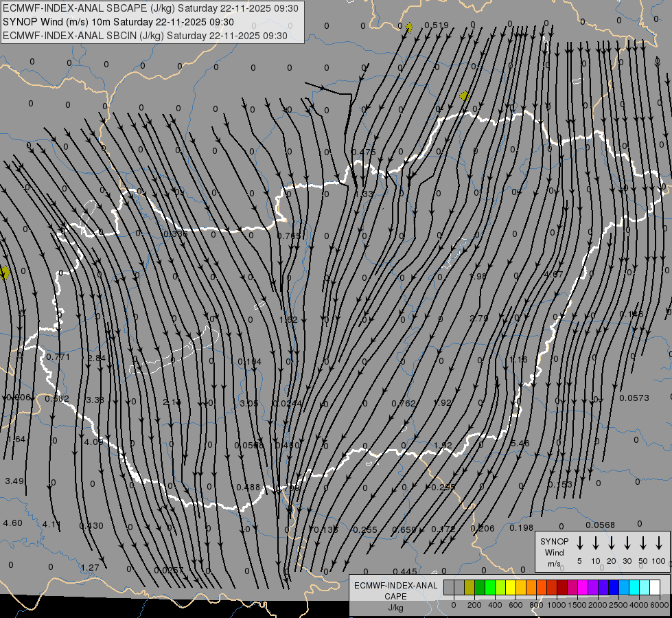Click the 0.430 value on the map

pyautogui.click(x=91, y=526)
